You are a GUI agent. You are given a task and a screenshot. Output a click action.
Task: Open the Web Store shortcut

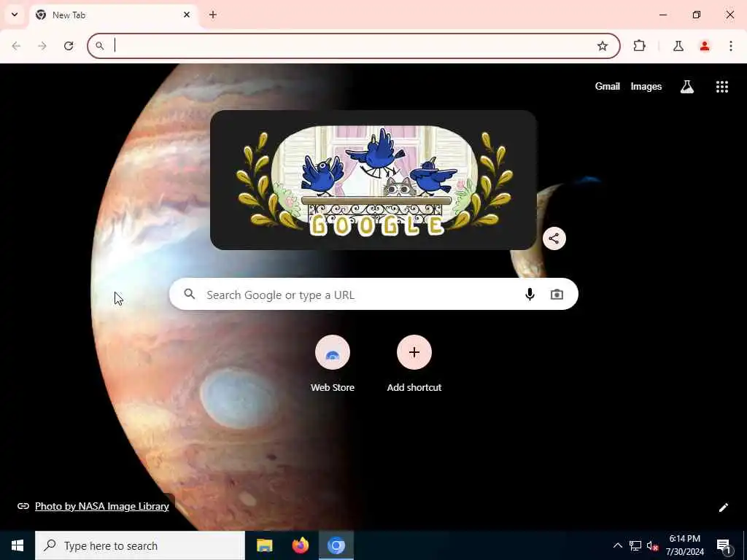point(333,364)
